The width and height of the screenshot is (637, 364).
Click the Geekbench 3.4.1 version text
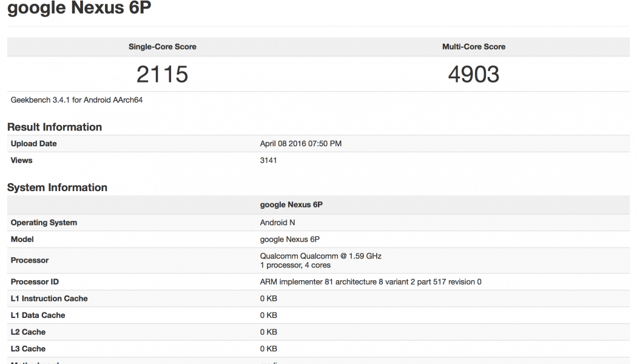(x=76, y=100)
